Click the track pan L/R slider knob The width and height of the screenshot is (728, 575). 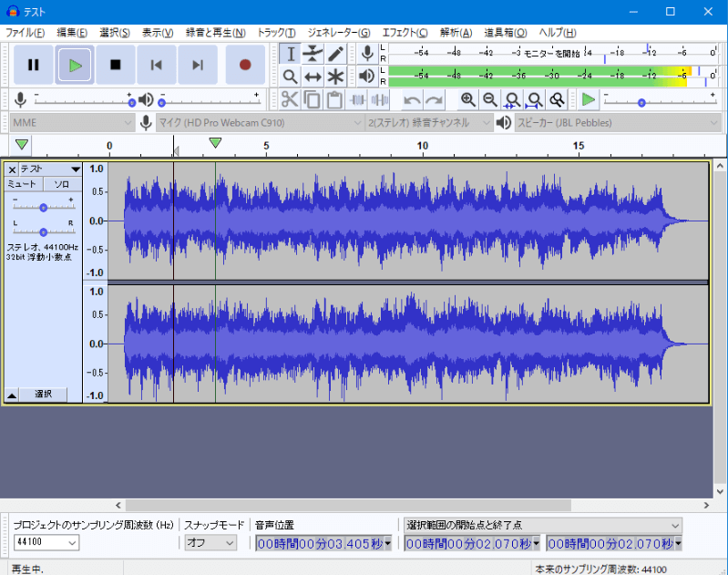coord(43,231)
